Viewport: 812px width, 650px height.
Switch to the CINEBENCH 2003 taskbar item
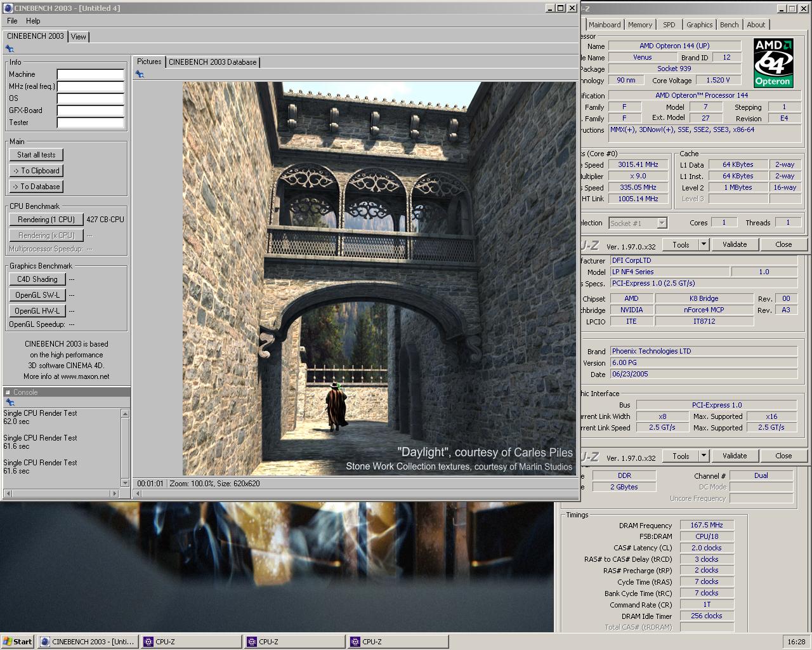(x=88, y=642)
